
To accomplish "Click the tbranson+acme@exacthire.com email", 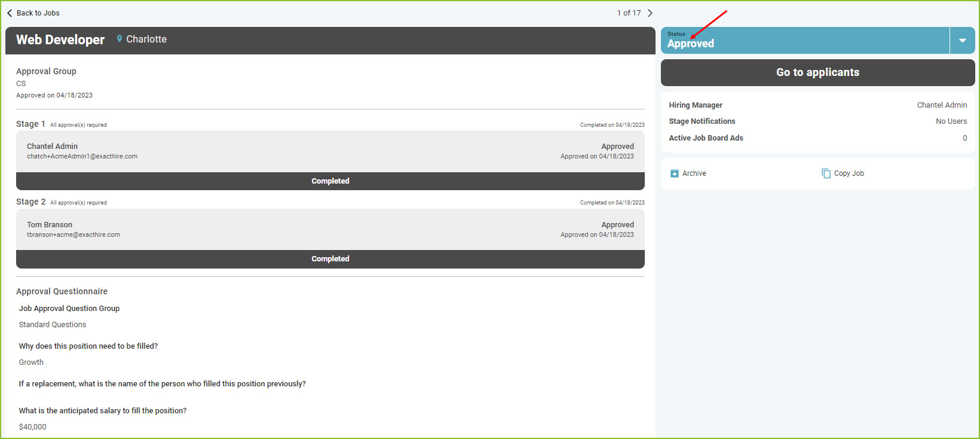I will [73, 235].
